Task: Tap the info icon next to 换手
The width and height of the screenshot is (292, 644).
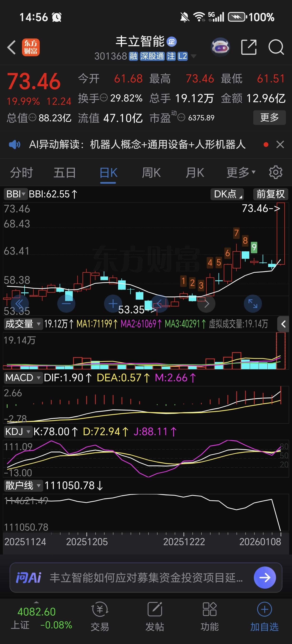Action: click(104, 98)
